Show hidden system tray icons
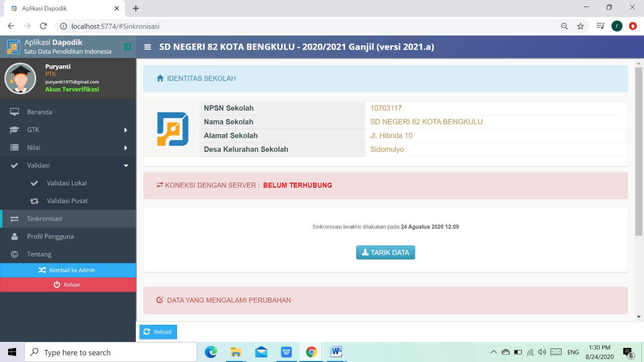 (493, 352)
